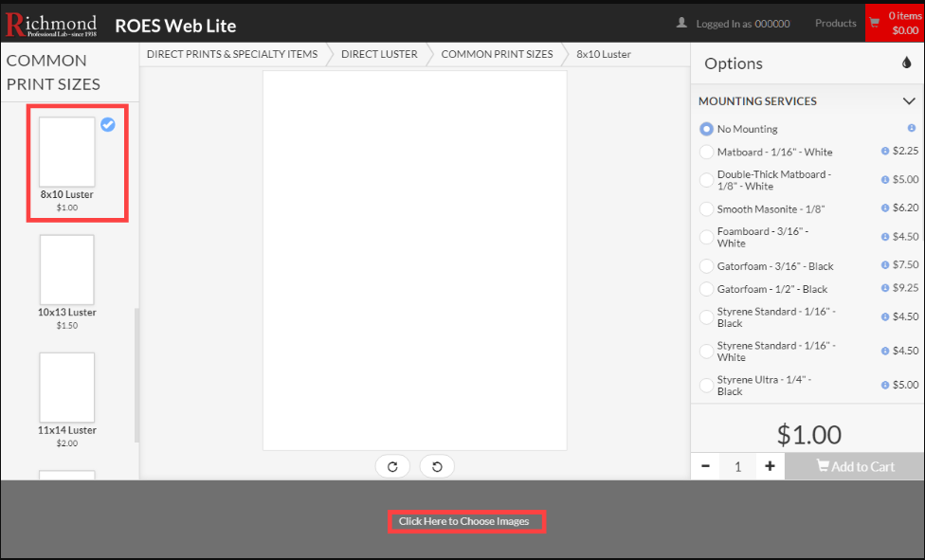This screenshot has height=560, width=925.
Task: Select the 10x13 Luster product thumbnail
Action: pos(66,269)
